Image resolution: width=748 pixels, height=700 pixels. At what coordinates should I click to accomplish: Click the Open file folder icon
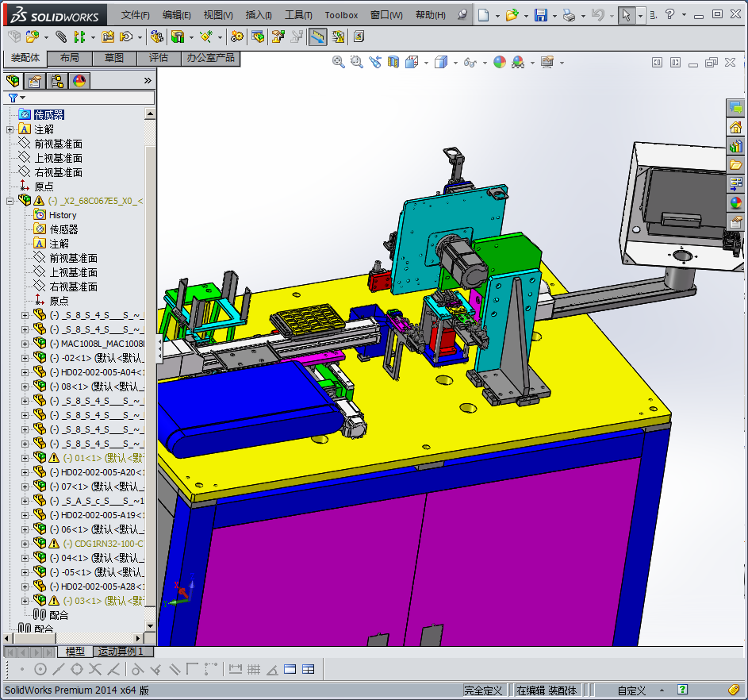click(x=512, y=15)
